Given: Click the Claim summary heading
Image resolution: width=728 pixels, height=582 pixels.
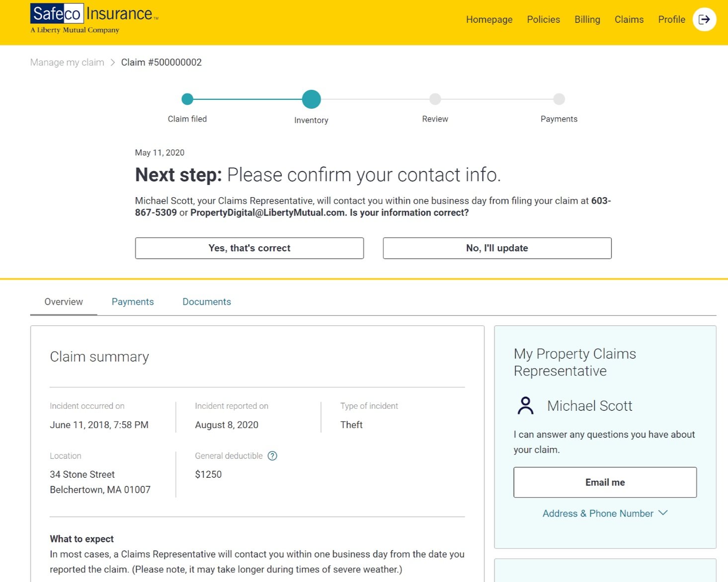Looking at the screenshot, I should [99, 357].
